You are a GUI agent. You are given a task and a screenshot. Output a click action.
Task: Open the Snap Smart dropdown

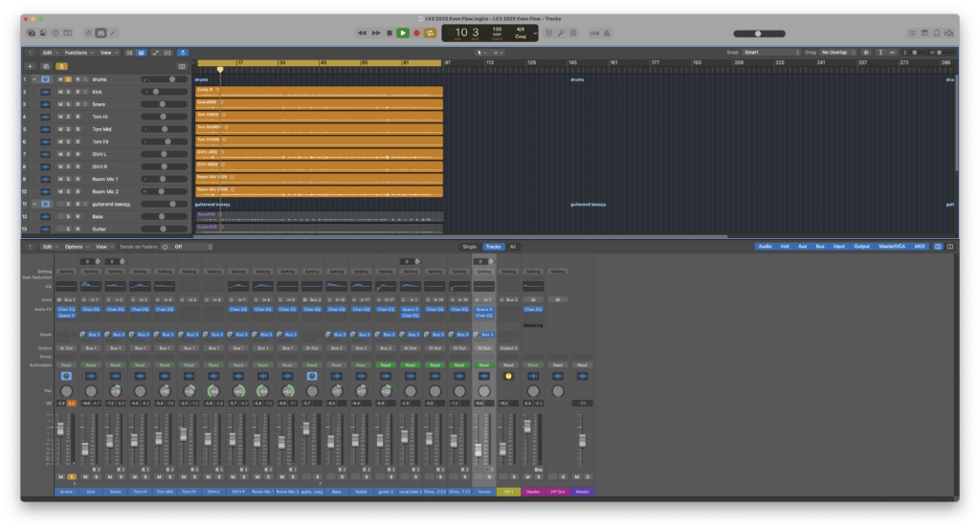(x=771, y=53)
